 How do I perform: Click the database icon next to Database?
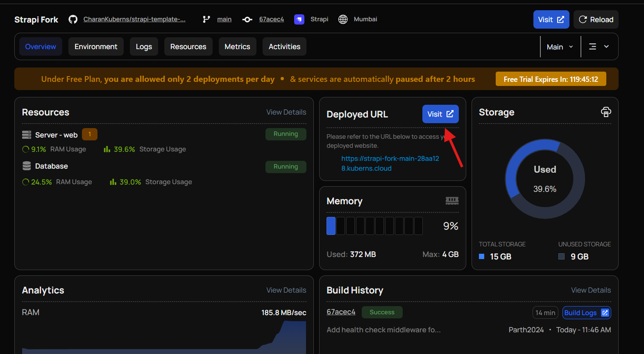27,166
